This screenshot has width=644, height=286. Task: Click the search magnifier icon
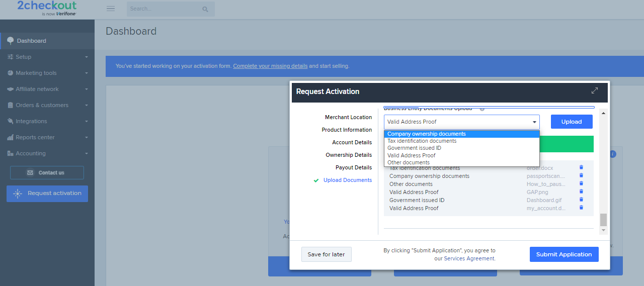click(205, 9)
